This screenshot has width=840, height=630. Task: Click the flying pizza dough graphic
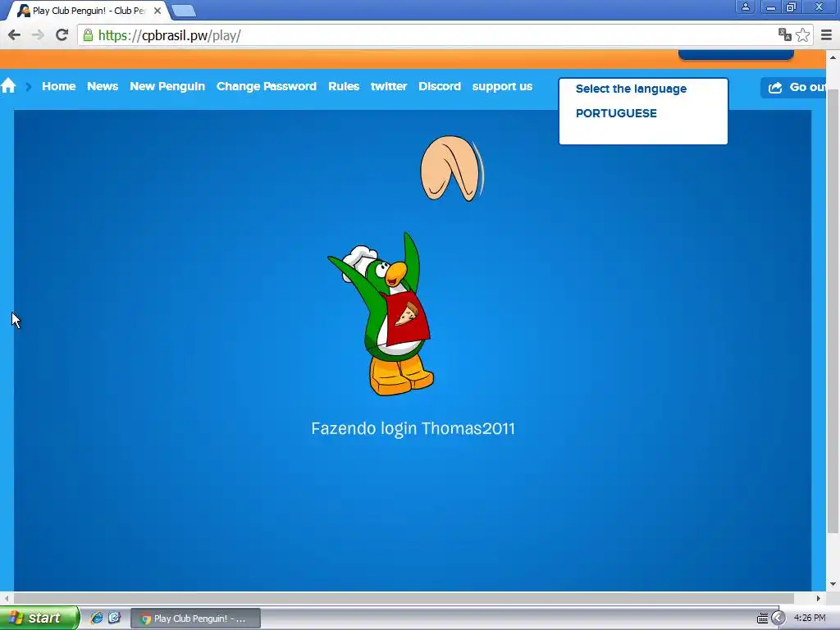[x=452, y=168]
